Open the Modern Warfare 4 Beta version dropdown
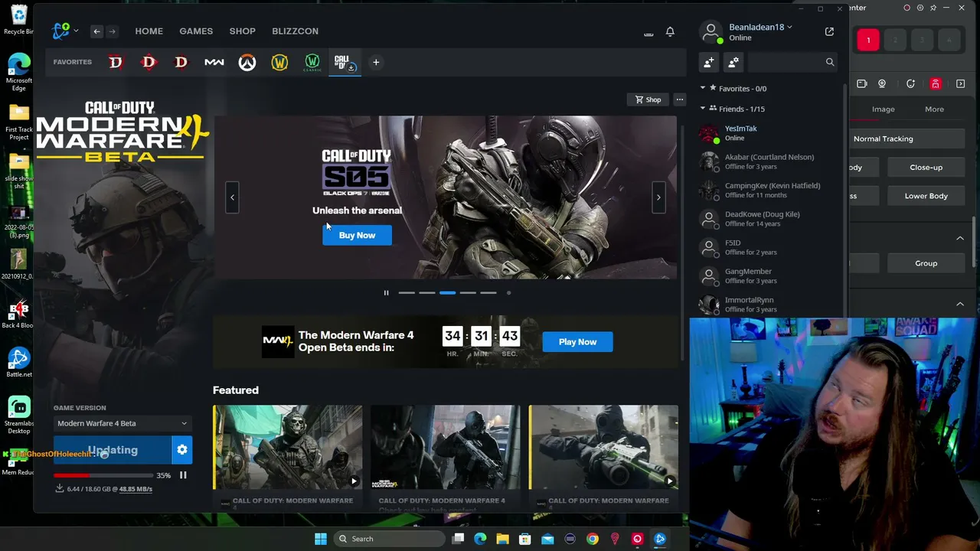Image resolution: width=980 pixels, height=551 pixels. [x=122, y=423]
